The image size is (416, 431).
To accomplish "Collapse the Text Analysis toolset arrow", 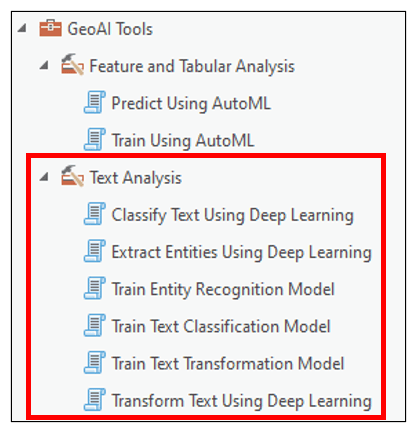I will tap(44, 177).
